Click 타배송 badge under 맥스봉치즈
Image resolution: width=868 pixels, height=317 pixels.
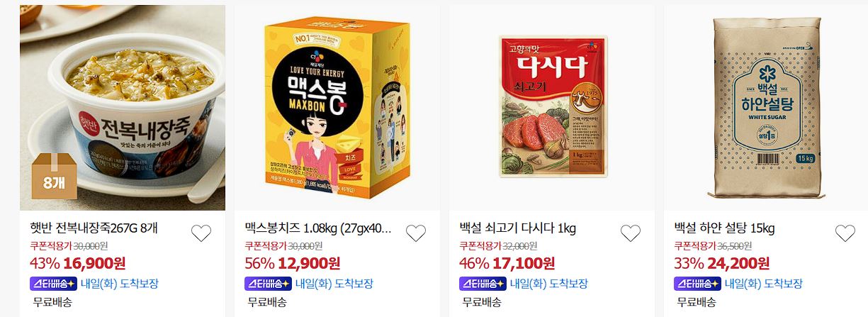pyautogui.click(x=268, y=284)
